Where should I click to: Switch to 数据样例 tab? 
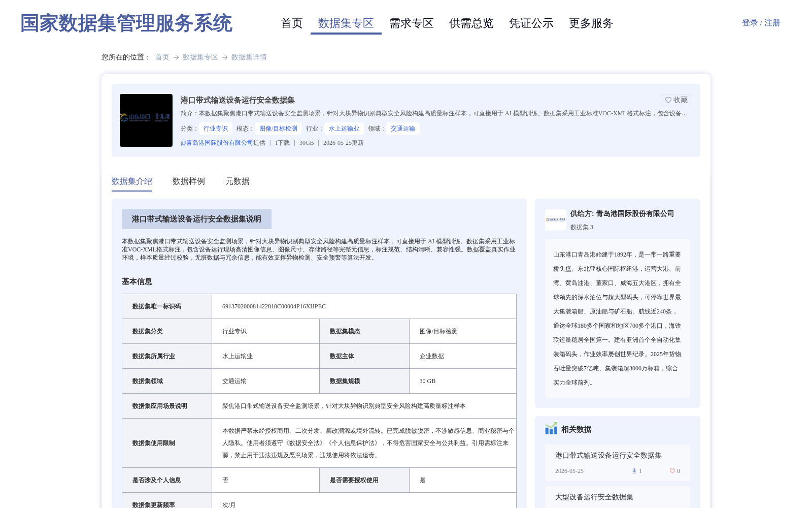[x=189, y=181]
